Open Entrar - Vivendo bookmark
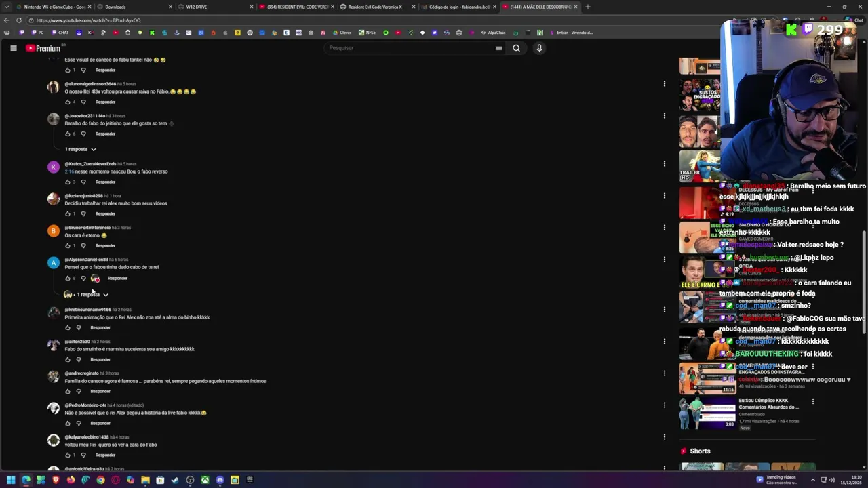The image size is (868, 488). point(571,33)
